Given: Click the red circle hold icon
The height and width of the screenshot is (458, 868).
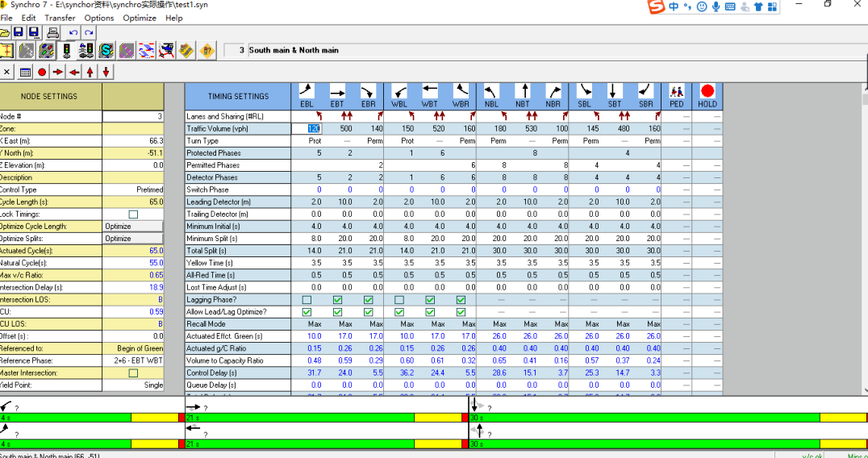Looking at the screenshot, I should [x=41, y=71].
